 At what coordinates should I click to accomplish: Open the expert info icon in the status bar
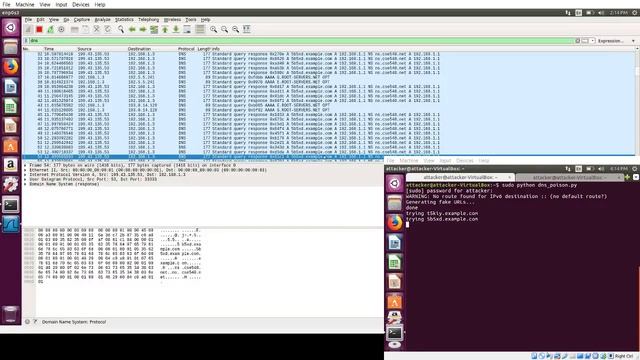[x=27, y=322]
